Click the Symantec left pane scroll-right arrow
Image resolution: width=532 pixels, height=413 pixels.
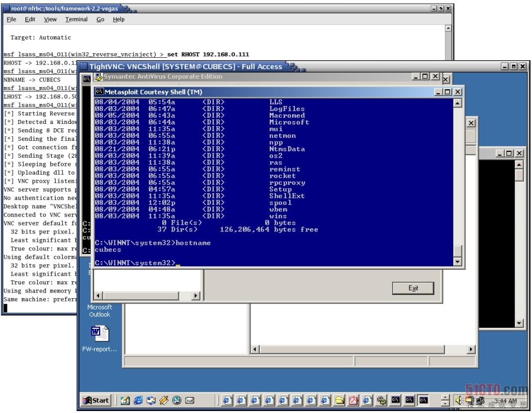(196, 296)
